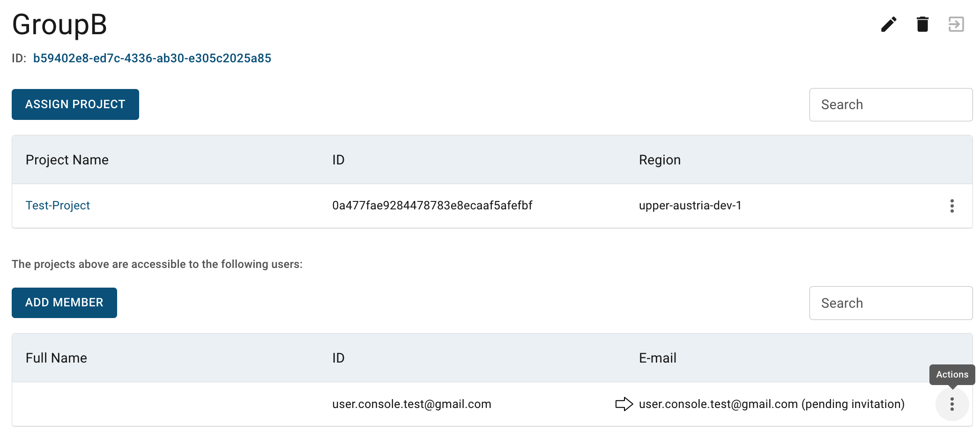The image size is (980, 445).
Task: Select the project ID 0a477fae9284478783e8ecaaf5afefbf cell
Action: [432, 206]
